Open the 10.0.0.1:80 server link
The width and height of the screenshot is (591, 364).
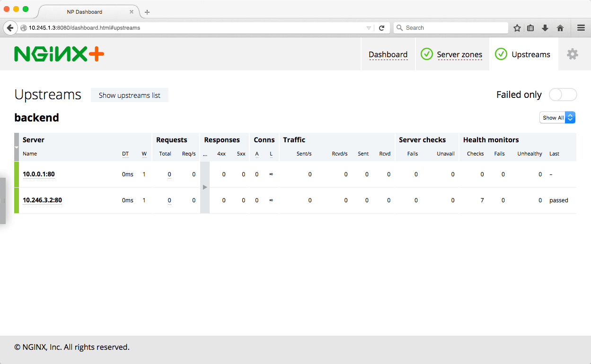(38, 174)
